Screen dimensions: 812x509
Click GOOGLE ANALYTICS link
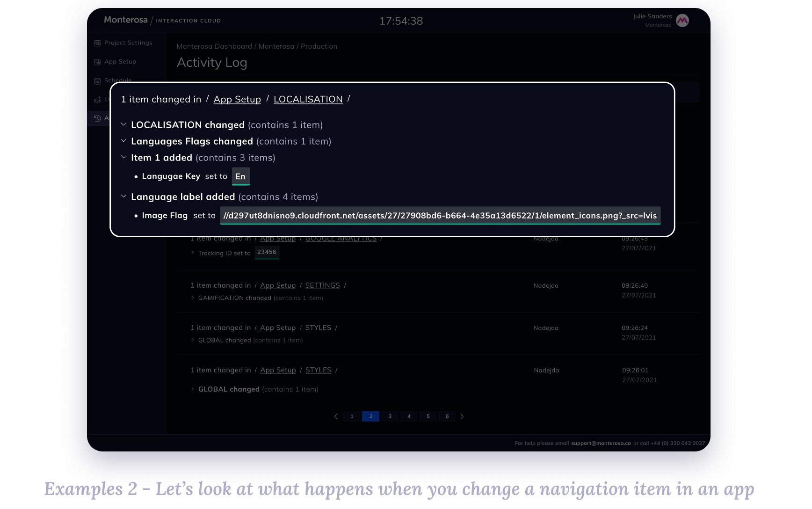[x=341, y=239]
